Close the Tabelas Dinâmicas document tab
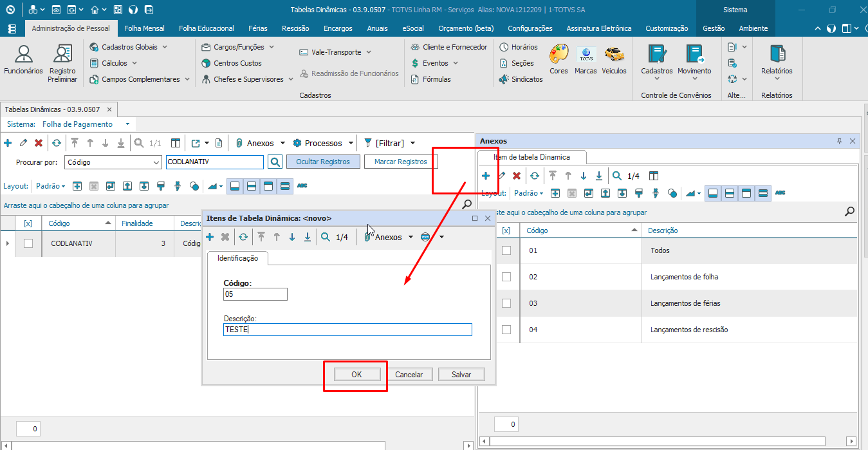Screen dimensions: 868x450 pyautogui.click(x=109, y=109)
